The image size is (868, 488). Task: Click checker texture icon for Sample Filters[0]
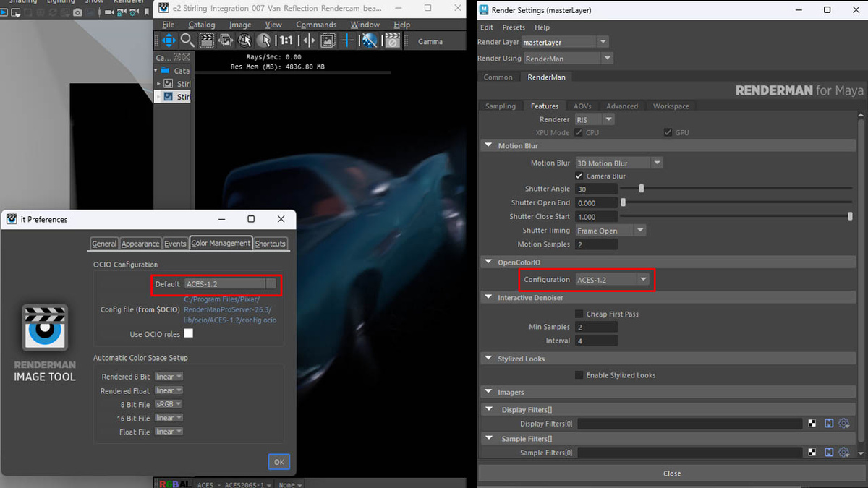[x=812, y=453]
